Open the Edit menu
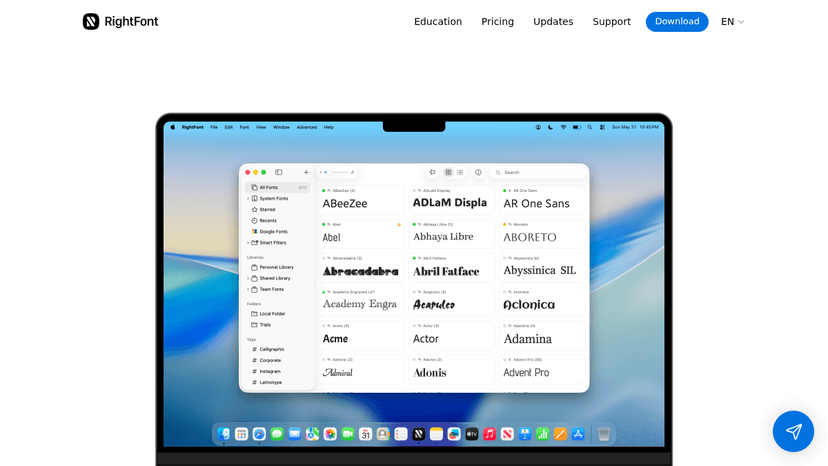The width and height of the screenshot is (828, 466). (229, 127)
